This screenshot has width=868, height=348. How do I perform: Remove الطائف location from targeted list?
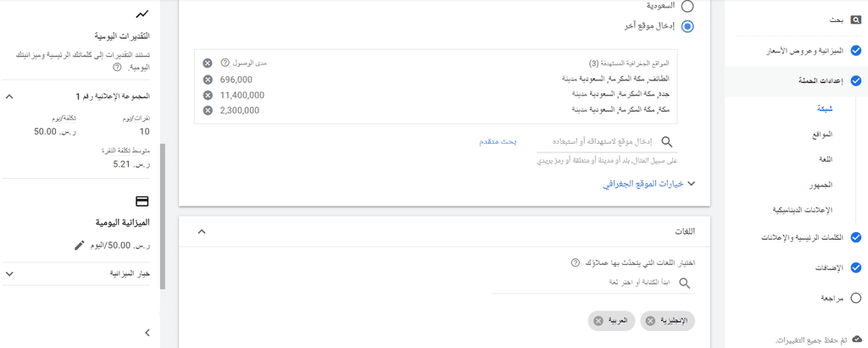(x=208, y=79)
